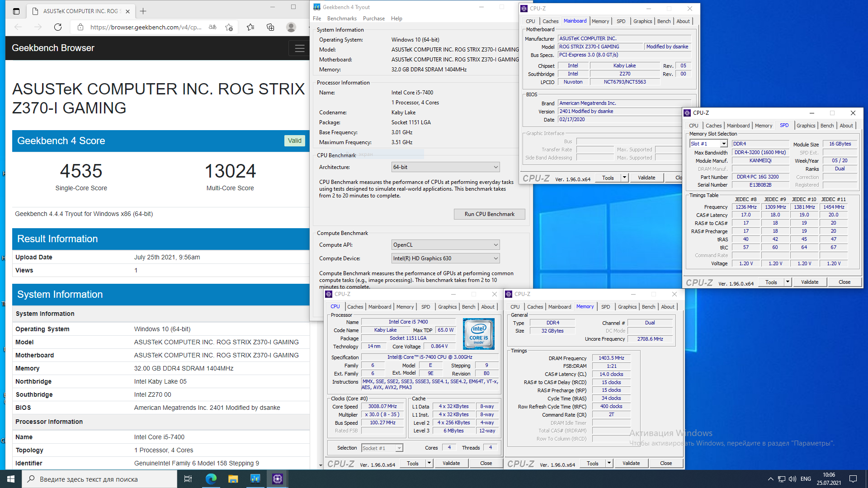Open the Windows Start menu
This screenshot has height=488, width=868.
(x=11, y=479)
